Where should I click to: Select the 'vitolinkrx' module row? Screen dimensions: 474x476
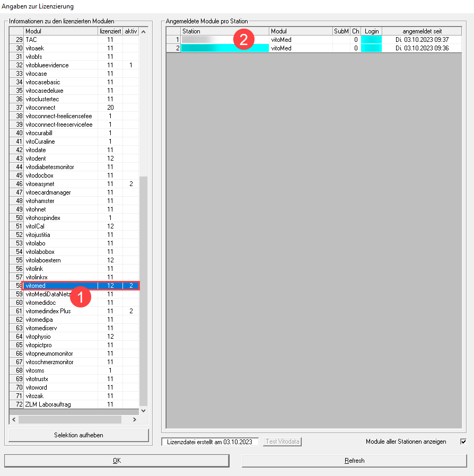74,277
